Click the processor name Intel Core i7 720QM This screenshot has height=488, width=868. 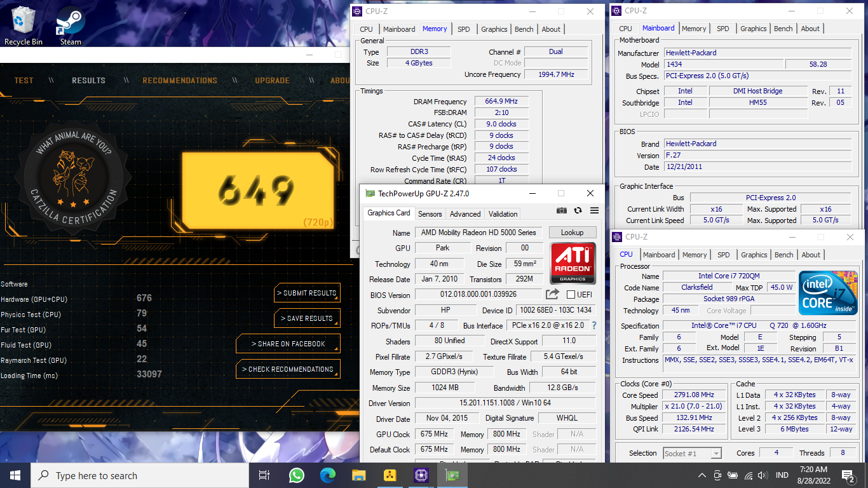(729, 276)
